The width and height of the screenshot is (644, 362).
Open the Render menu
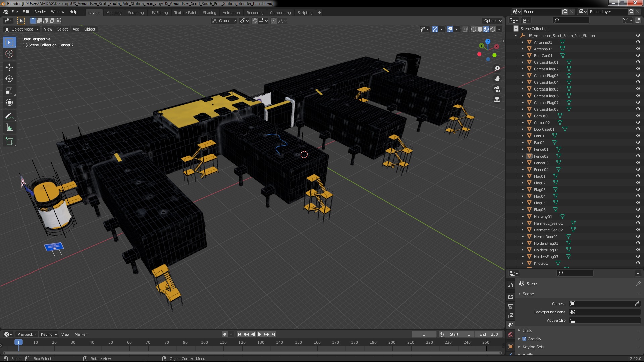(40, 12)
